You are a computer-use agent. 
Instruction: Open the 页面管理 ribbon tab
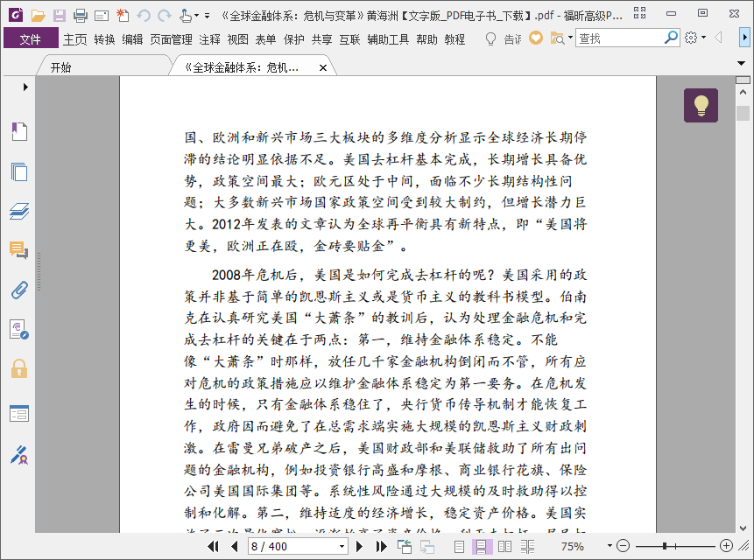point(171,39)
